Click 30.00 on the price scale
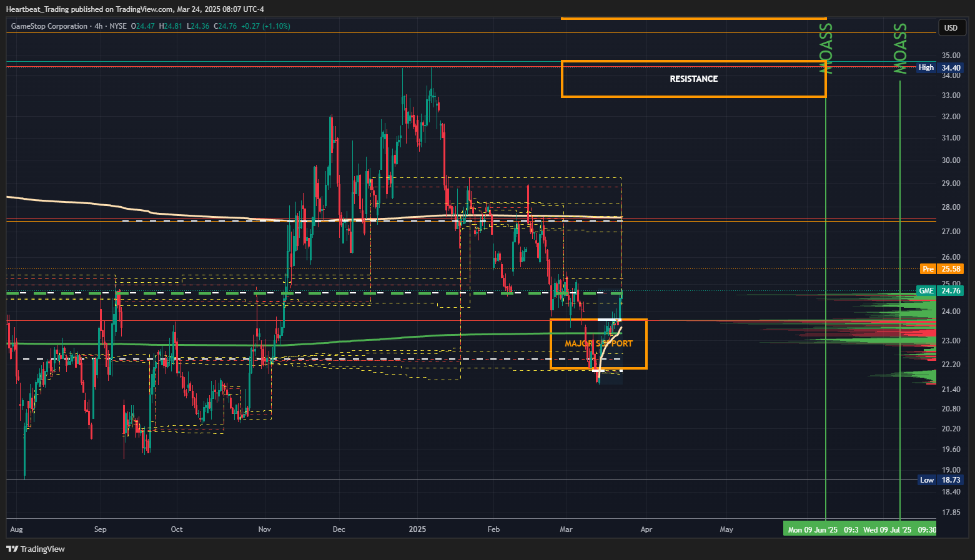This screenshot has width=975, height=560. 951,160
